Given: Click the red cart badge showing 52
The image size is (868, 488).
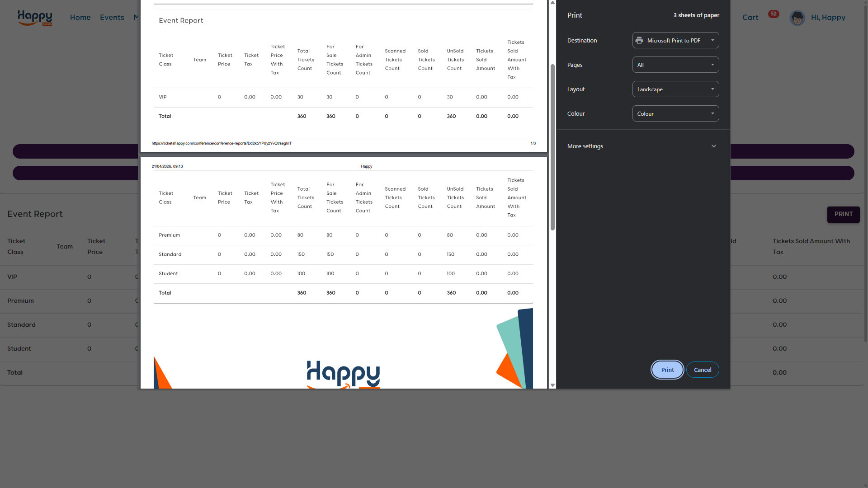Looking at the screenshot, I should 774,14.
